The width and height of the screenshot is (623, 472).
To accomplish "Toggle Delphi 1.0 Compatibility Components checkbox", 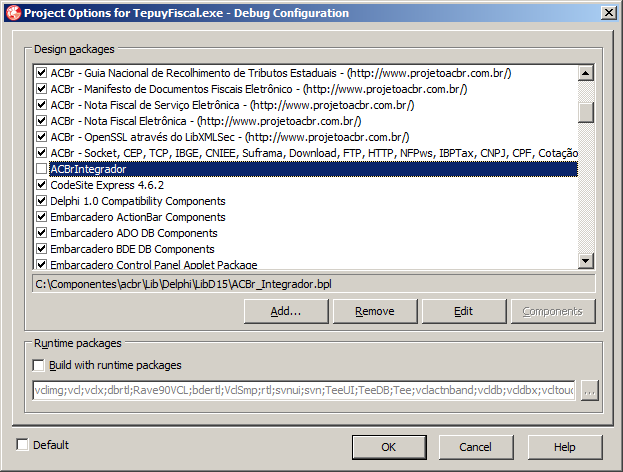I will tap(41, 201).
